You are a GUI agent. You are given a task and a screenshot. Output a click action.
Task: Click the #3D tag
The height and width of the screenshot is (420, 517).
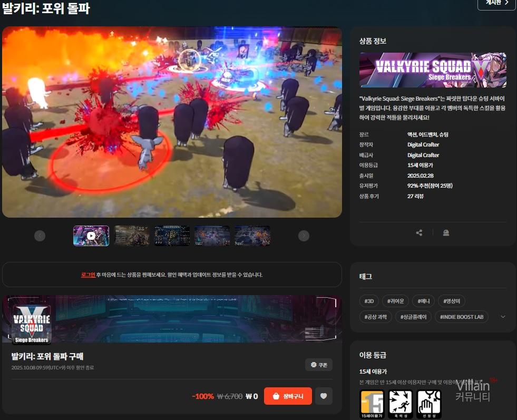[369, 301]
